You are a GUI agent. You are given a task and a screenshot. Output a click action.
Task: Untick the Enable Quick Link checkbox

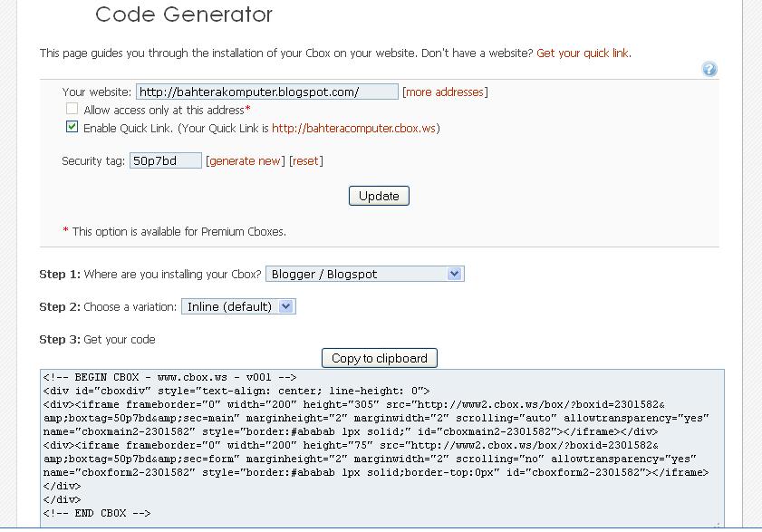(x=72, y=127)
